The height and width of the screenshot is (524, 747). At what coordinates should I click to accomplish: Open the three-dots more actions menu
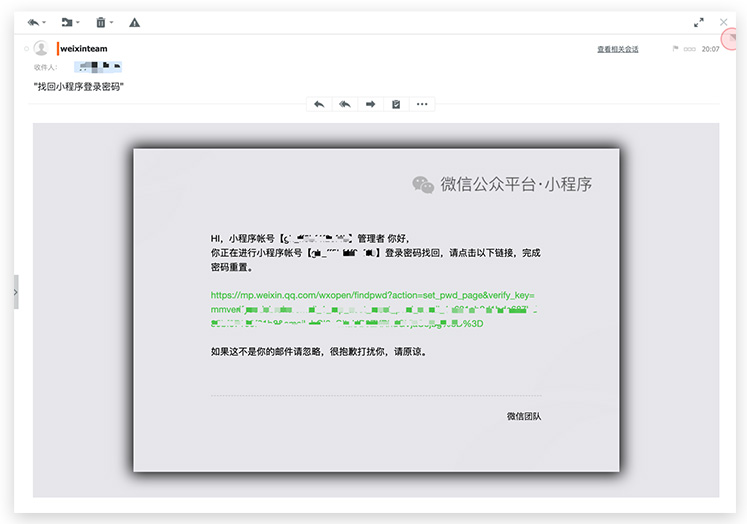point(422,104)
